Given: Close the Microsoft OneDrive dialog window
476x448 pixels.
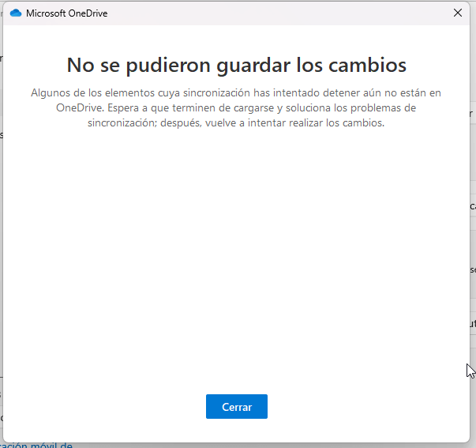Looking at the screenshot, I should coord(458,13).
